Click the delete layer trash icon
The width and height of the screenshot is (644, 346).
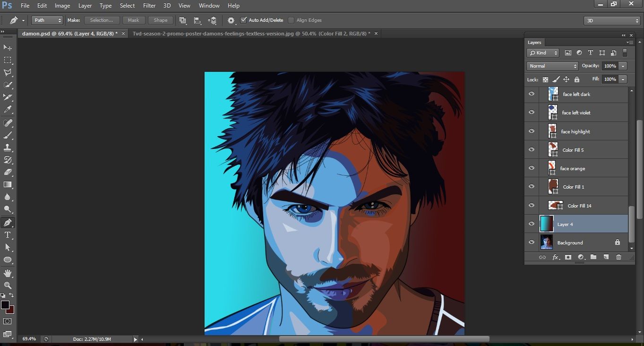(618, 257)
